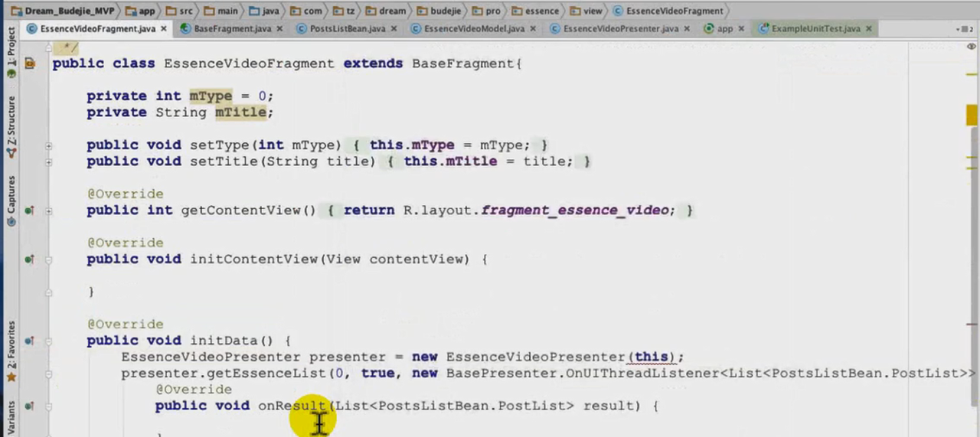980x437 pixels.
Task: Click the large yellow warning marker on the error stripe
Action: [972, 115]
